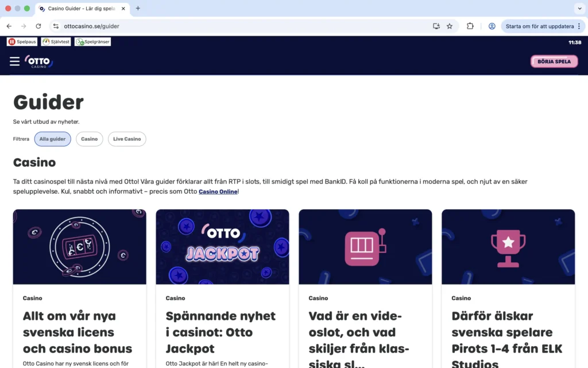
Task: Open a new tab with the plus button
Action: (137, 9)
